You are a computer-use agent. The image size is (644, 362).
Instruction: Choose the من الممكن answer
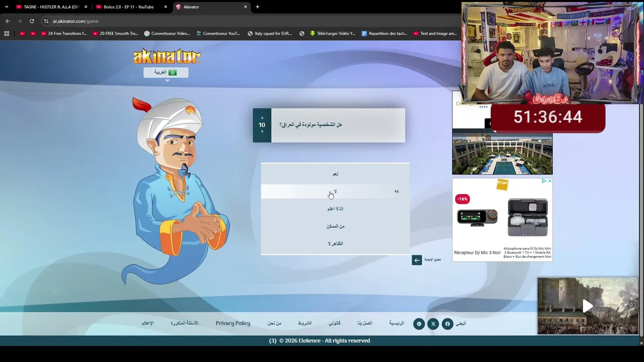[x=335, y=226]
